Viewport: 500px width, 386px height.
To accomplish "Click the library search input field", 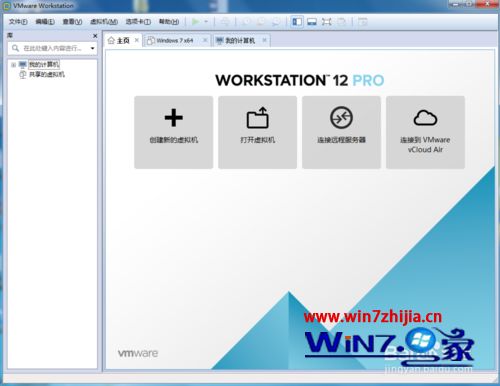I will (x=52, y=48).
